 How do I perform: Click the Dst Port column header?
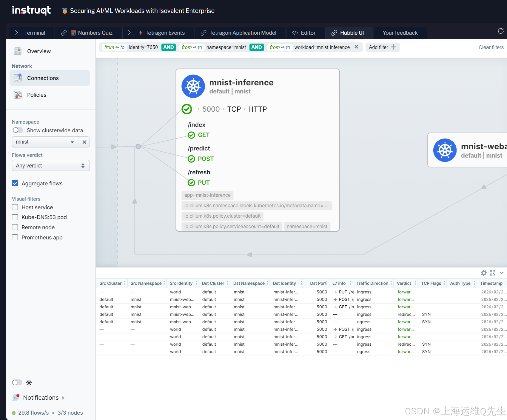[x=318, y=283]
